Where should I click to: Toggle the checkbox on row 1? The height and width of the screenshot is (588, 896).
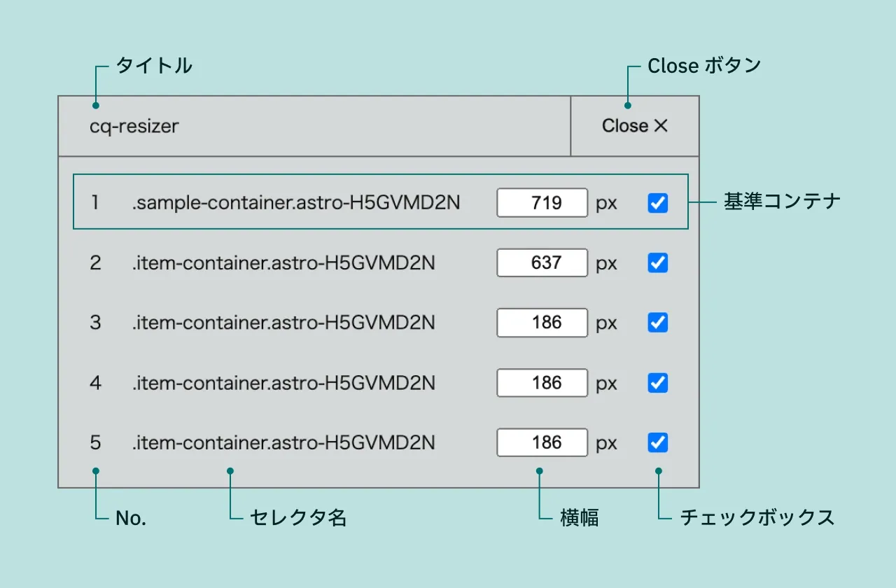[657, 202]
